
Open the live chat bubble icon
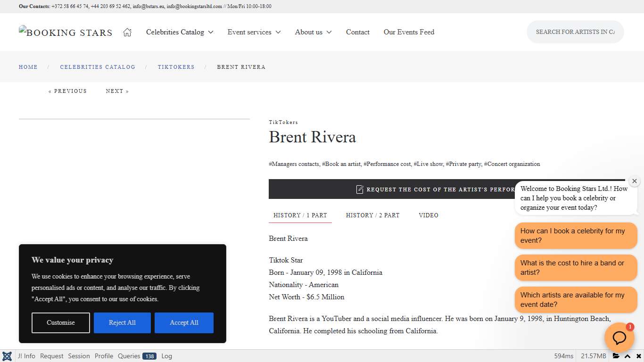tap(619, 337)
